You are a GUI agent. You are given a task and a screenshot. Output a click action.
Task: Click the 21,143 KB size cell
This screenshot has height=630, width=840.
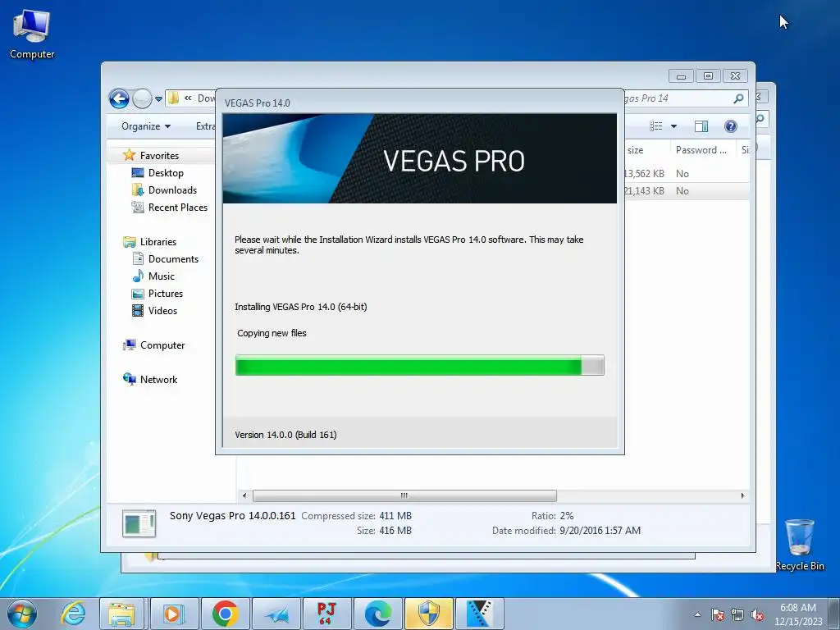[x=644, y=190]
